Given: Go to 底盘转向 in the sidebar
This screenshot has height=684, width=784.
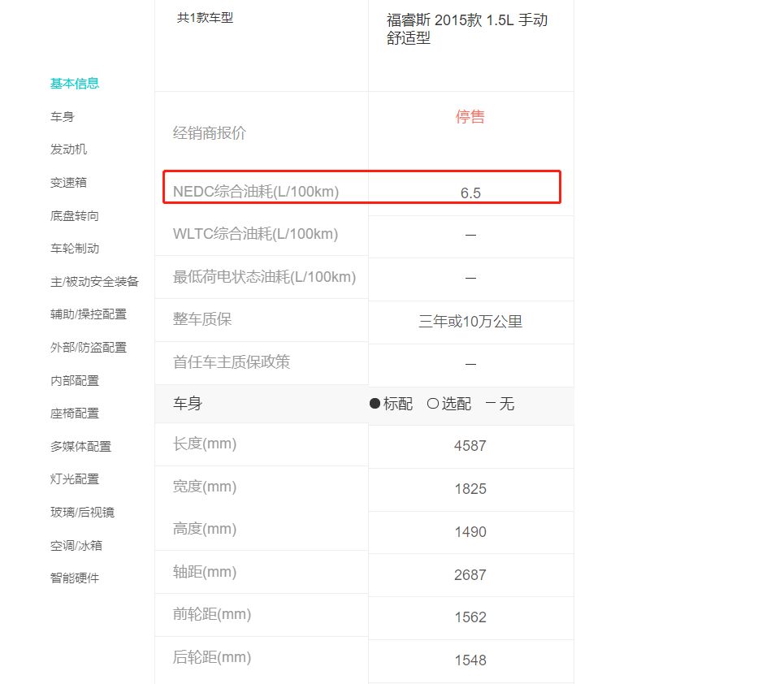Looking at the screenshot, I should point(75,216).
